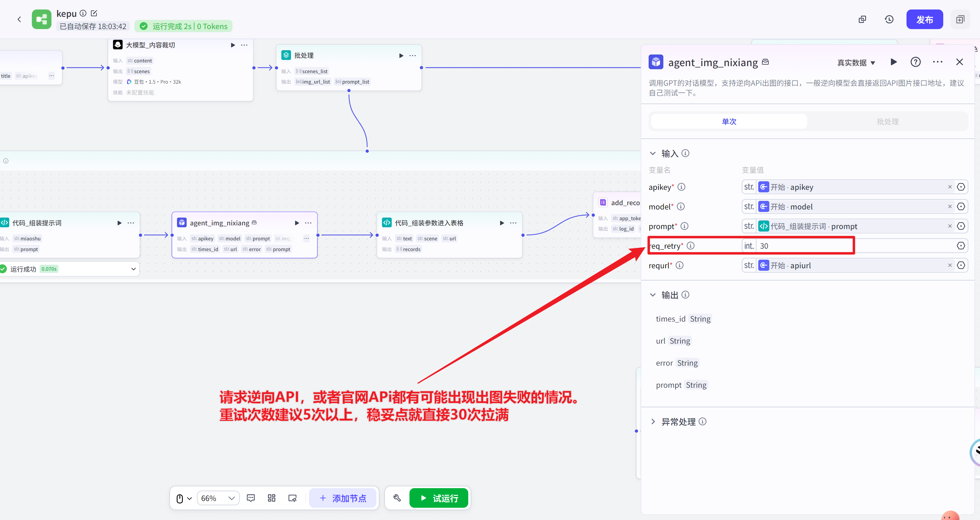Screen dimensions: 980x520
Task: Click the kepu workflow green logo
Action: point(41,19)
